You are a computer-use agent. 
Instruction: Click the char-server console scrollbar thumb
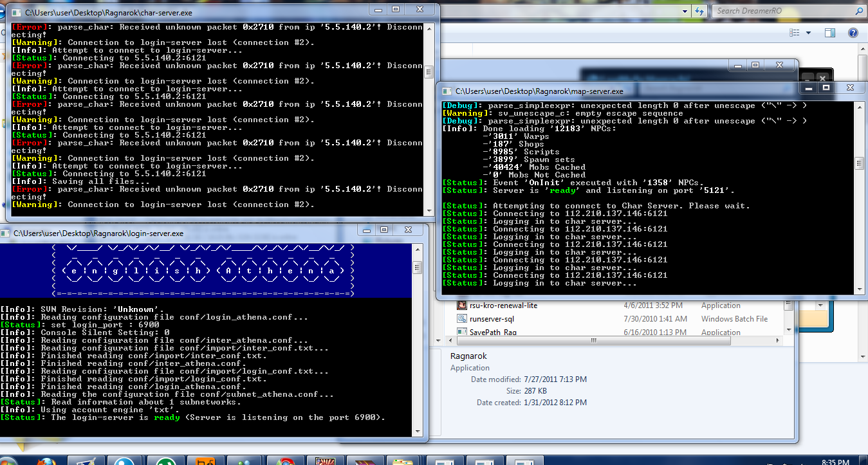click(x=429, y=71)
